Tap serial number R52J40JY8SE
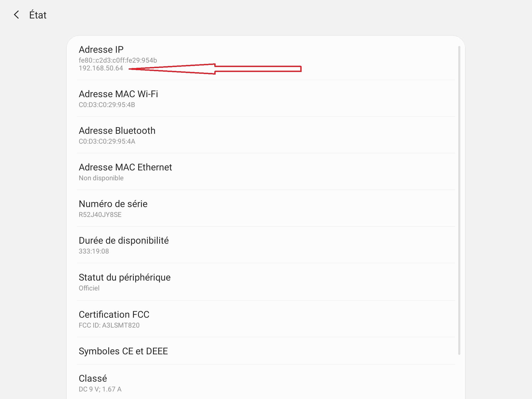532x399 pixels. [100, 215]
